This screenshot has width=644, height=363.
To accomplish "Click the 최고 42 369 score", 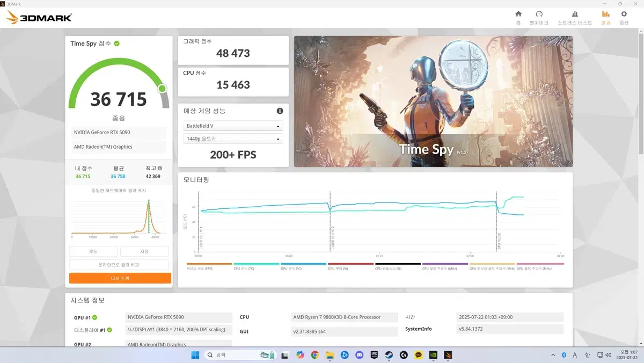I will (x=152, y=176).
